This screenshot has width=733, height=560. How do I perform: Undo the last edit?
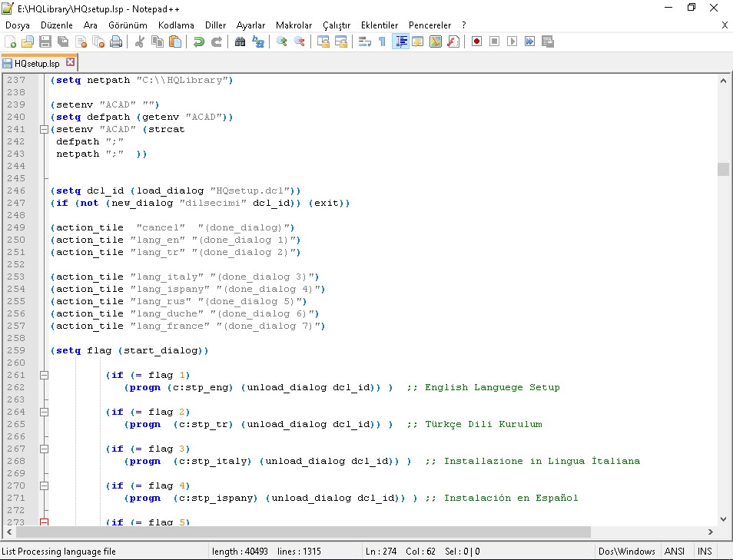pyautogui.click(x=198, y=41)
